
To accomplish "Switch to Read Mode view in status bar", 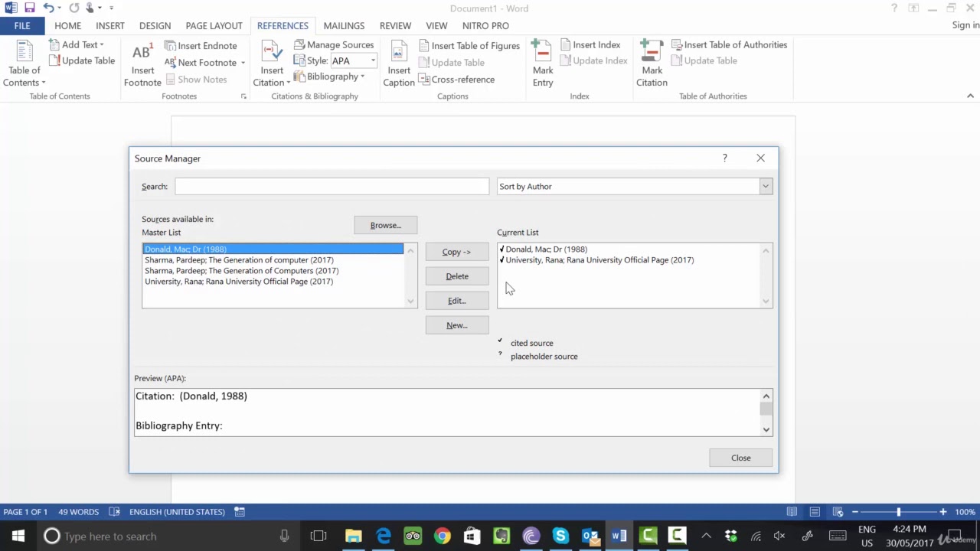I will [x=792, y=512].
